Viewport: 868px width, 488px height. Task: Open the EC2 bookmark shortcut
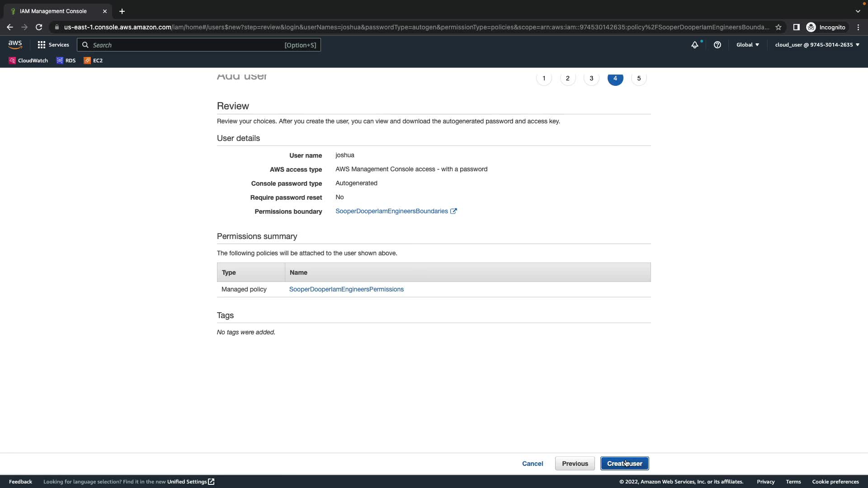[x=93, y=61]
